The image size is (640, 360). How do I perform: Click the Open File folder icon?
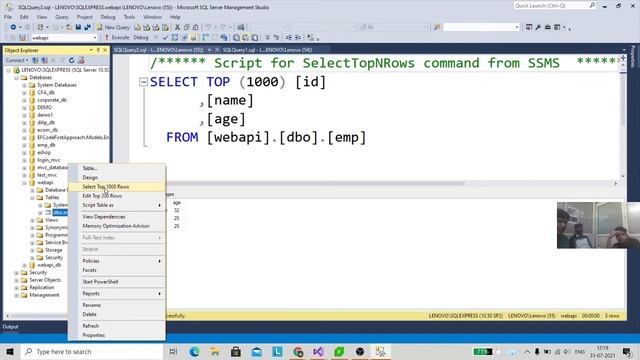tap(69, 27)
